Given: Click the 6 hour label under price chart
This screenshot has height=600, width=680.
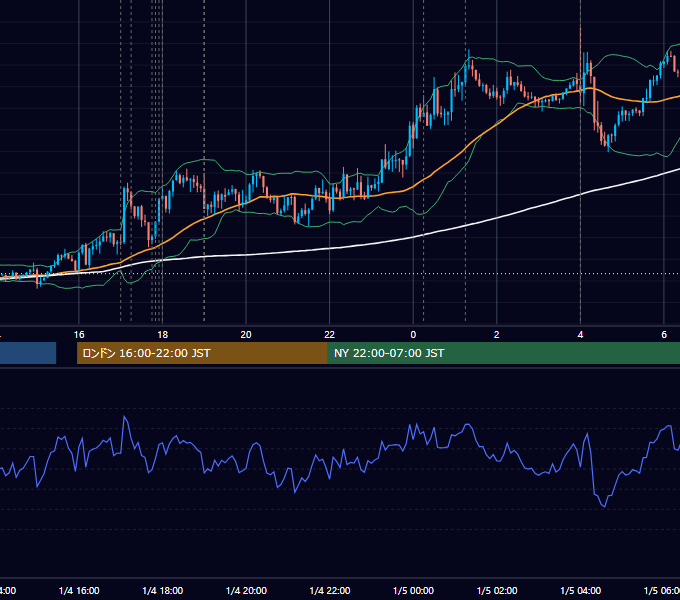Looking at the screenshot, I should tap(664, 335).
